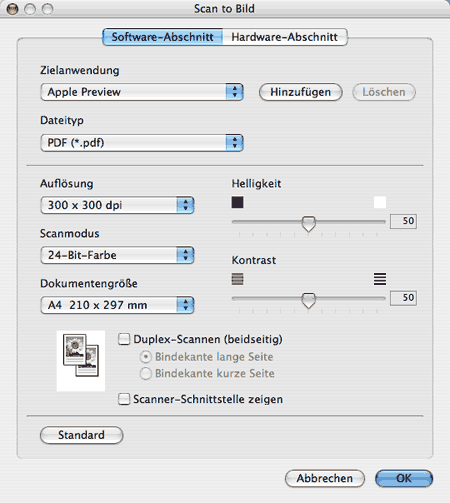This screenshot has width=450, height=503.
Task: Tick Scanner-Schnittstelle zeigen checkbox
Action: pos(124,399)
